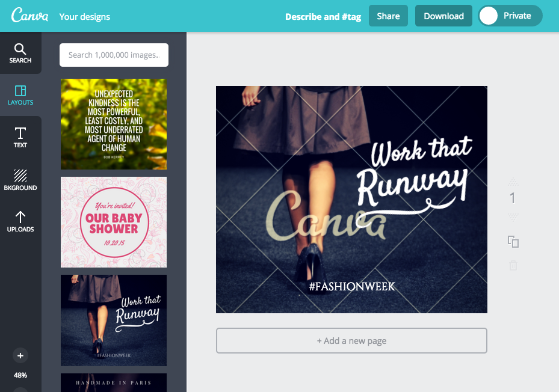
Task: Switch to the Layouts tab
Action: [20, 95]
